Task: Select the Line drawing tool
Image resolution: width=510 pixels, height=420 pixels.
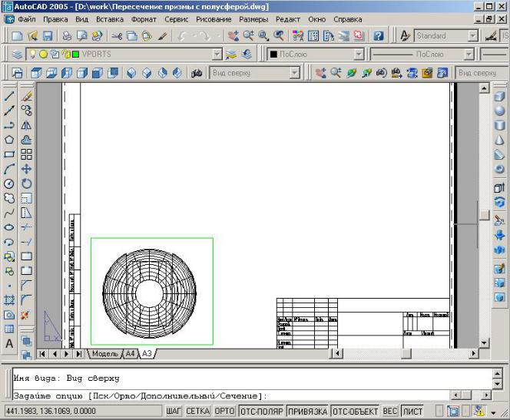Action: [x=9, y=96]
